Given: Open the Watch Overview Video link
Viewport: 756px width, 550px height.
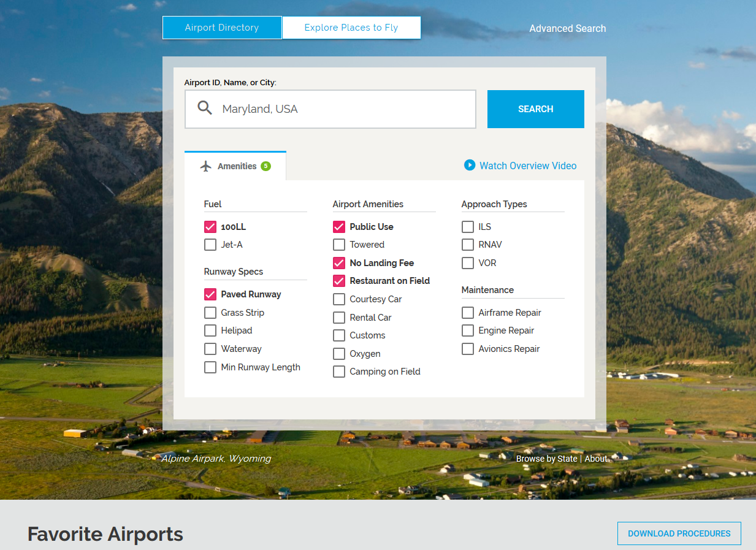Looking at the screenshot, I should pos(528,166).
